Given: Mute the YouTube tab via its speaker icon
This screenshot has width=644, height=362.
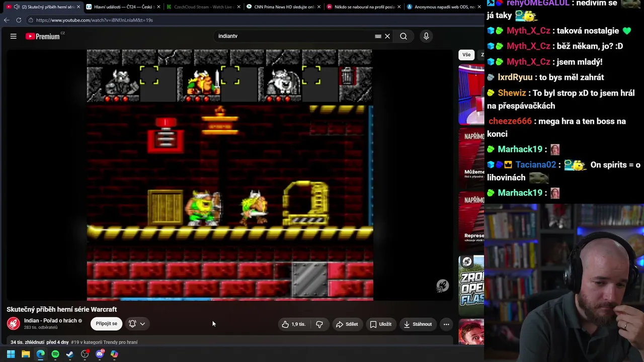Looking at the screenshot, I should pos(17,7).
